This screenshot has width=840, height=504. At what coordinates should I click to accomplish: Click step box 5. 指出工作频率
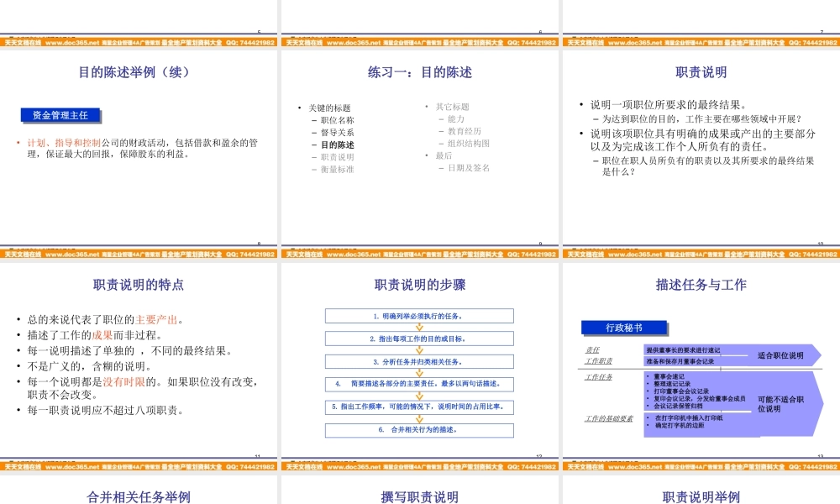tap(419, 407)
